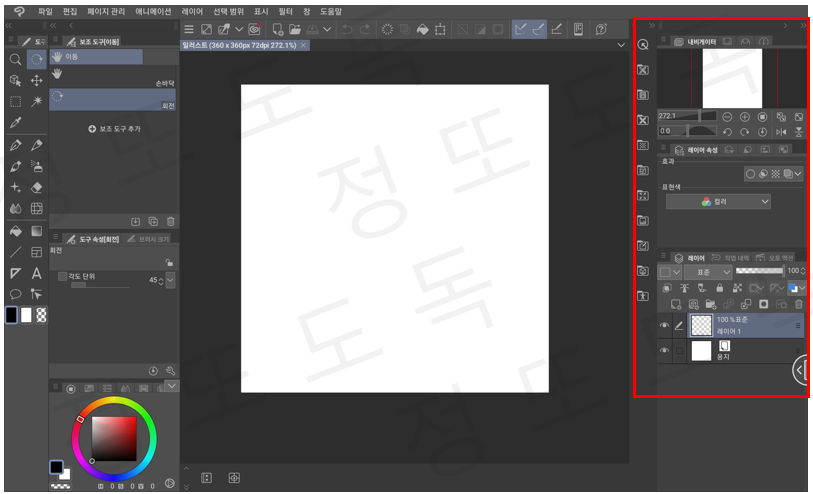Select 이동 sub tool group
Screen dimensions: 813x494
(x=96, y=57)
